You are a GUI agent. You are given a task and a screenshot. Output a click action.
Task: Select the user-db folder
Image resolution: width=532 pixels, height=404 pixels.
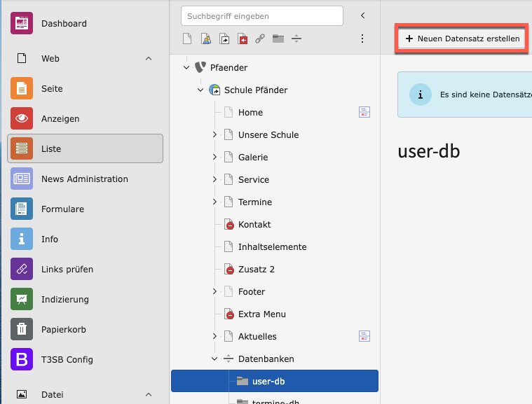(275, 381)
